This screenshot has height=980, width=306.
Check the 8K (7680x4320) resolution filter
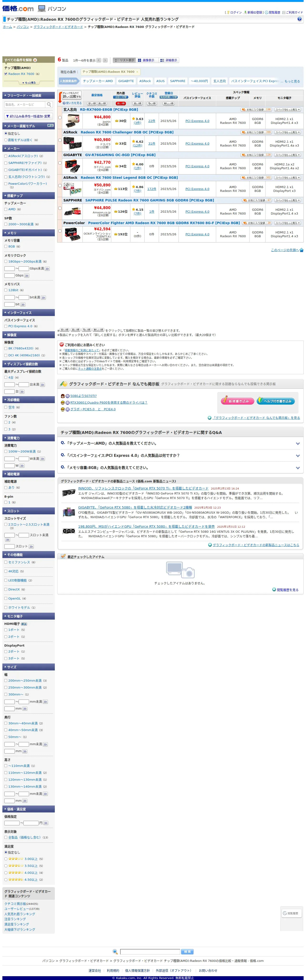click(6, 348)
